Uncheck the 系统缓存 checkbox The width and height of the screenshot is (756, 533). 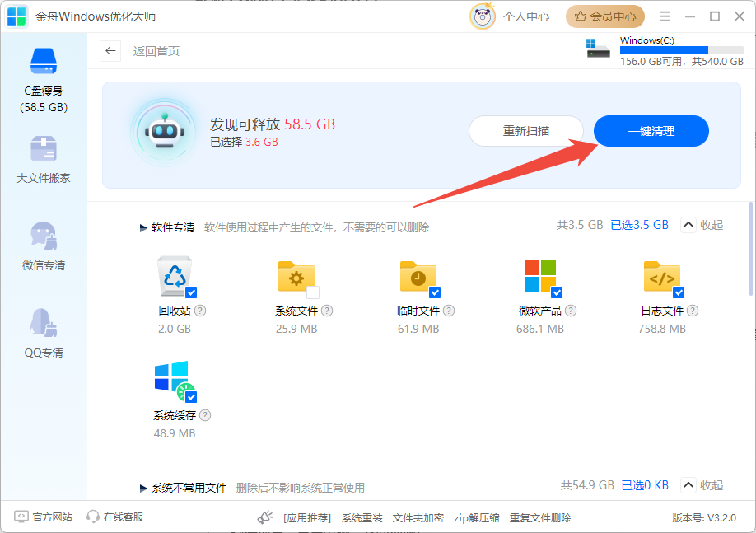[x=191, y=397]
